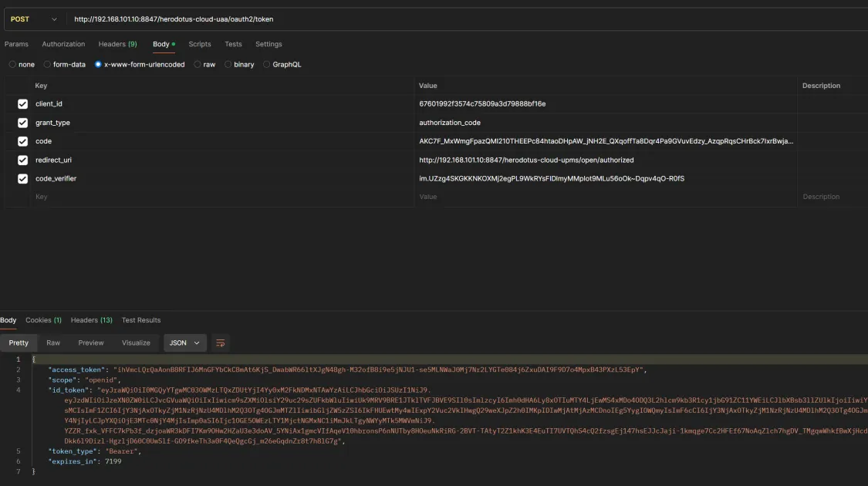Open the Test Results tab
The height and width of the screenshot is (486, 868).
pos(141,320)
